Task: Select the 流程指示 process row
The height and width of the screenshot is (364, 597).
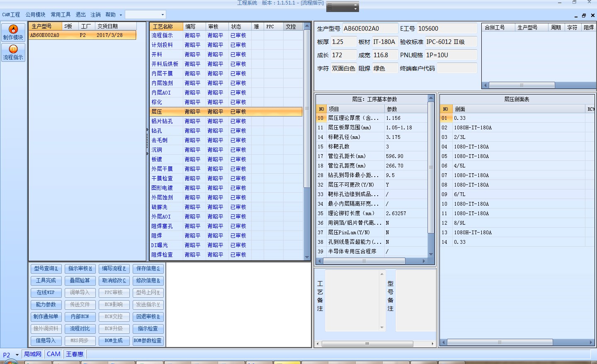Action: coord(226,36)
